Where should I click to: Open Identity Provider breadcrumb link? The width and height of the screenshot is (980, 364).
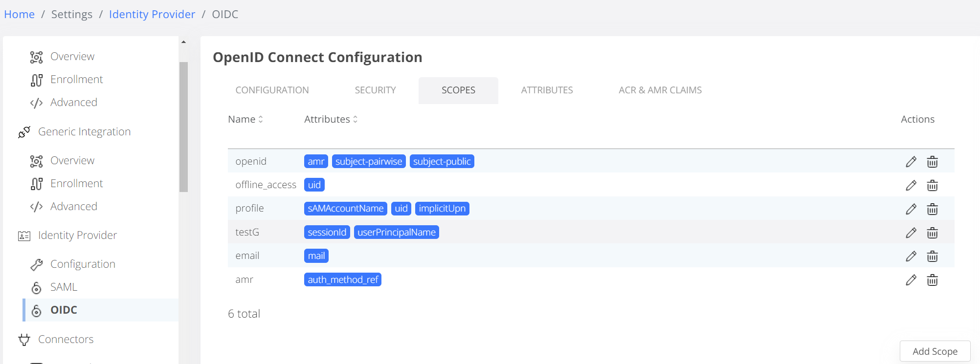(152, 14)
